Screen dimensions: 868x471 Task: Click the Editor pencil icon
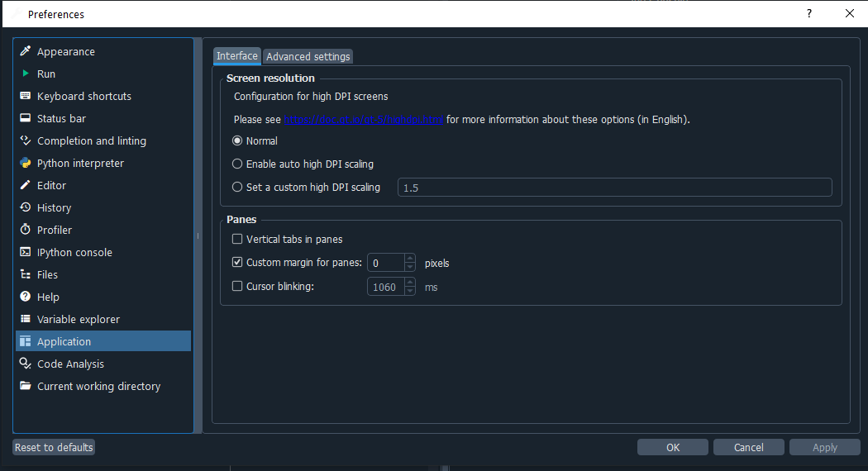coord(25,185)
